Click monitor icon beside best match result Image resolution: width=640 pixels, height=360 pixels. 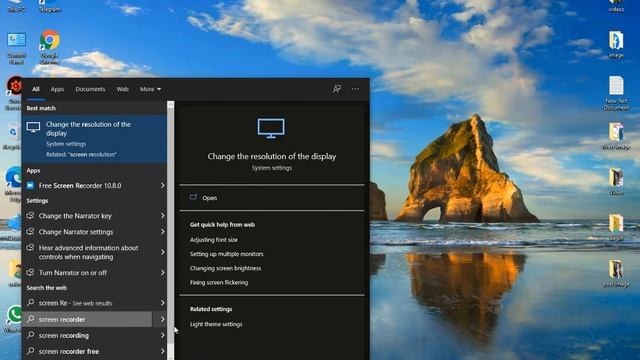[33, 127]
